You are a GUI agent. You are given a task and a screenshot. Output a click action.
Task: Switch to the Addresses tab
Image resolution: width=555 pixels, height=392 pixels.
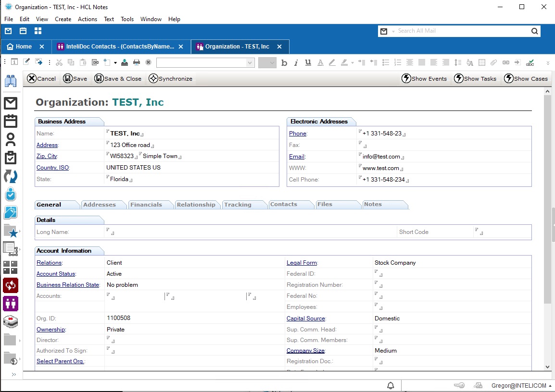(x=100, y=205)
